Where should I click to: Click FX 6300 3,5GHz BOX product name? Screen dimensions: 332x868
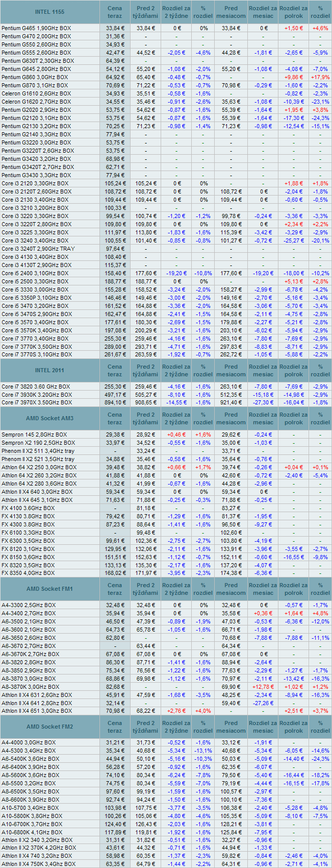click(x=28, y=541)
